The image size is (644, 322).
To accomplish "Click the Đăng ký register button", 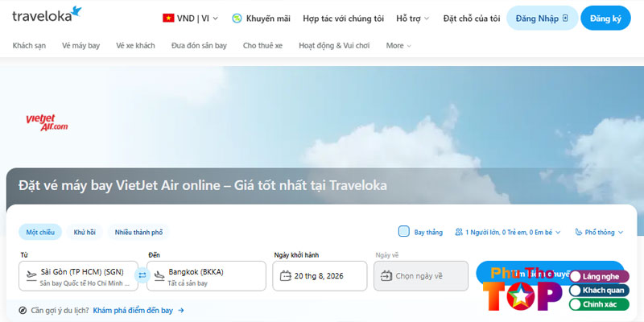I will pos(605,18).
